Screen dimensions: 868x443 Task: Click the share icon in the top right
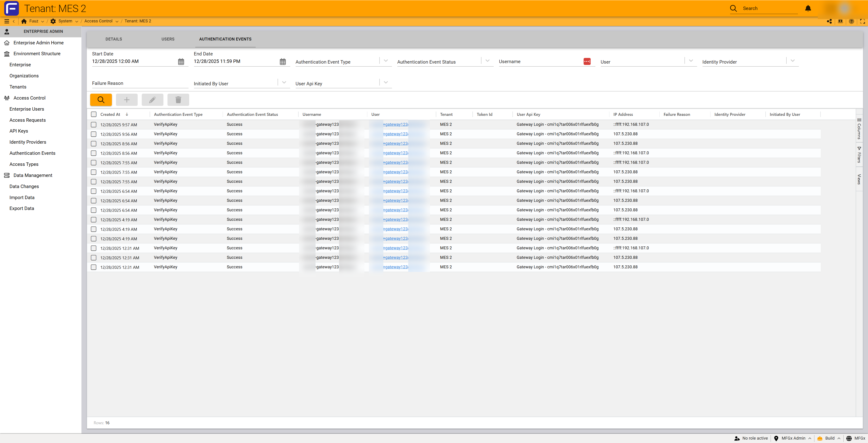point(829,21)
